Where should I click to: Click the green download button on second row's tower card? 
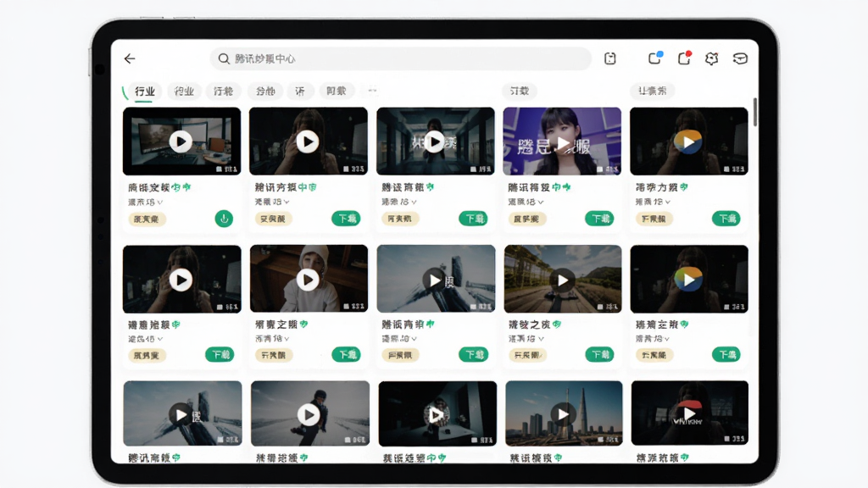coord(473,355)
